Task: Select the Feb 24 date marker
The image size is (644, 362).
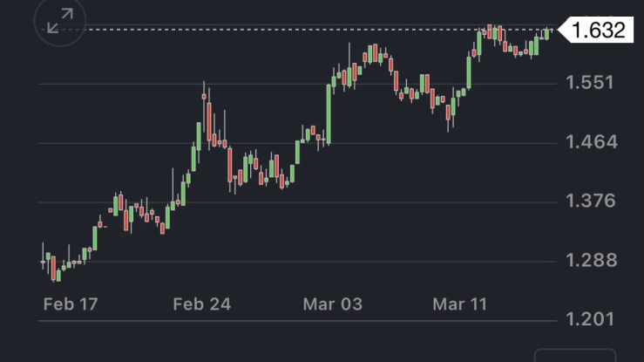Action: coord(200,304)
